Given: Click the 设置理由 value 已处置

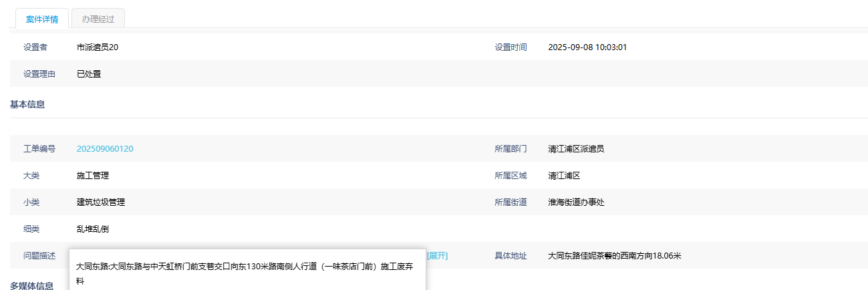Looking at the screenshot, I should click(89, 74).
